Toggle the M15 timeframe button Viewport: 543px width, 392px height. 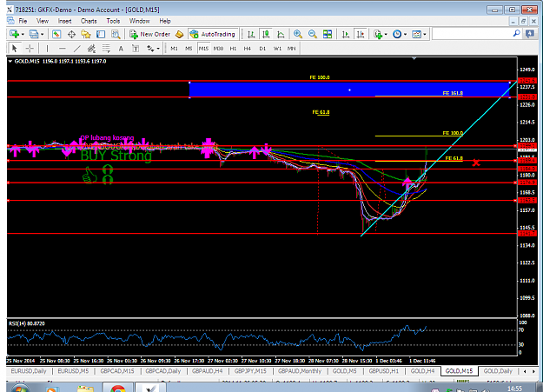pos(203,49)
